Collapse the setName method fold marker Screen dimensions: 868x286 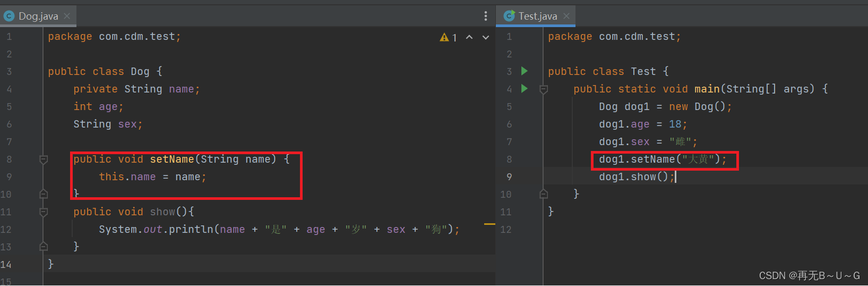coord(44,159)
